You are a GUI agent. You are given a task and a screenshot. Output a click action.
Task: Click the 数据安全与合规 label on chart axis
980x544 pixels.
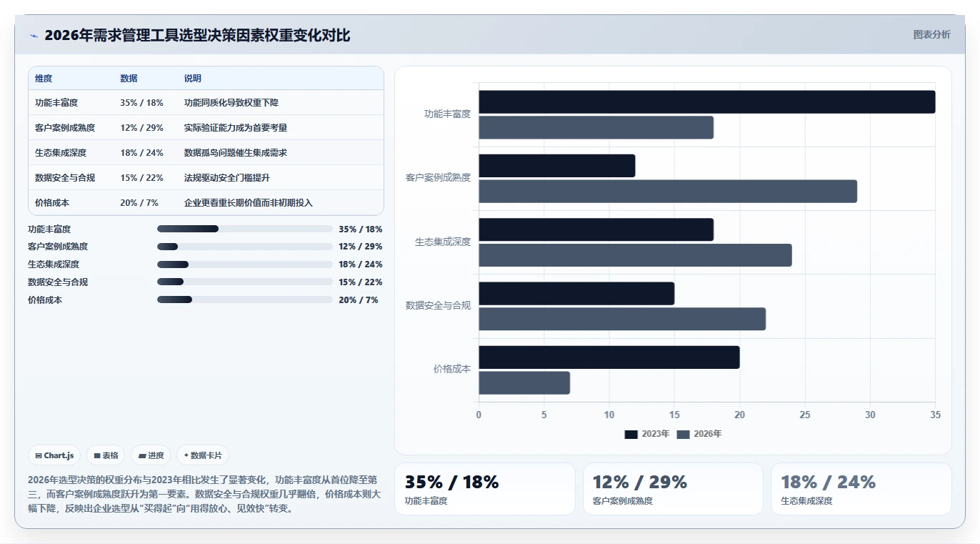point(438,306)
